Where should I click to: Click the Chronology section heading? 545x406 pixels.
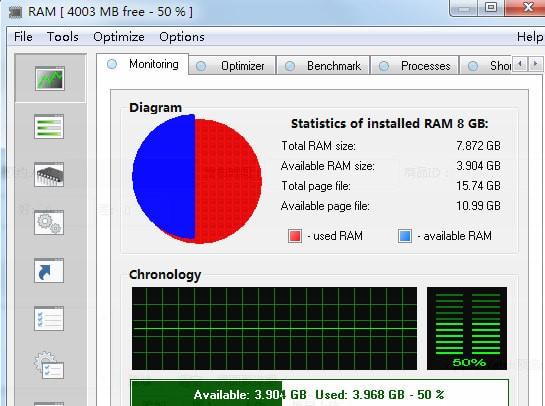[x=165, y=275]
